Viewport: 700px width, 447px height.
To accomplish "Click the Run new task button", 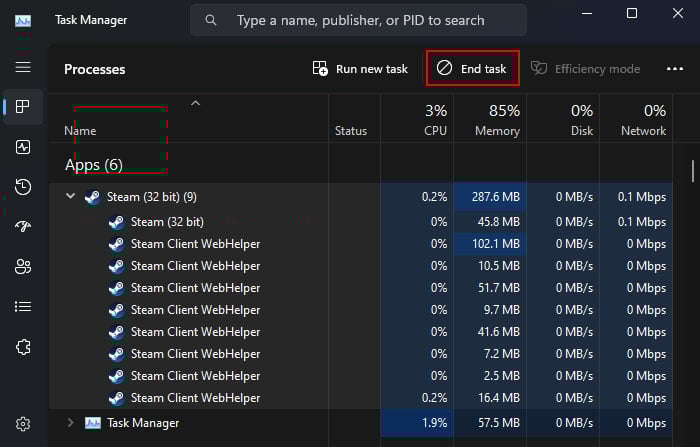I will (360, 69).
